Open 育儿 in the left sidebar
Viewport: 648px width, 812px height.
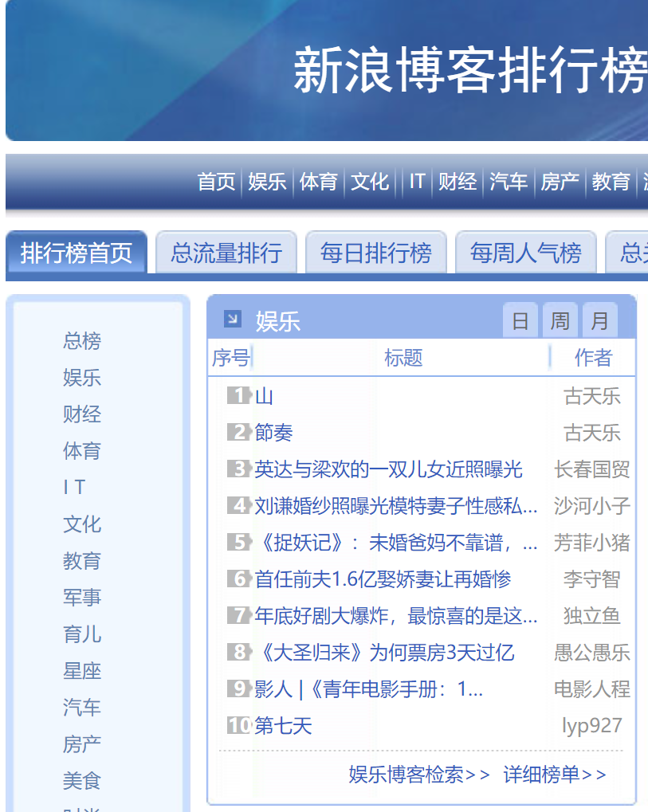click(82, 634)
